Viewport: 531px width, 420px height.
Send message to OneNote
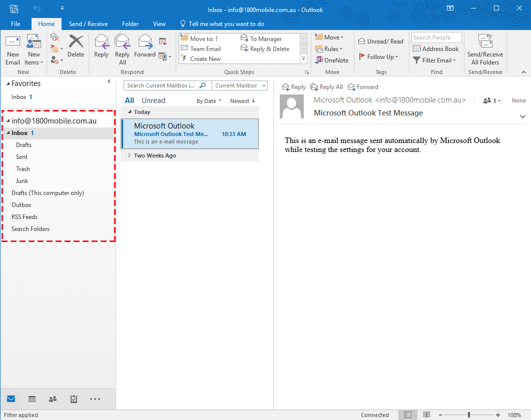pyautogui.click(x=332, y=60)
